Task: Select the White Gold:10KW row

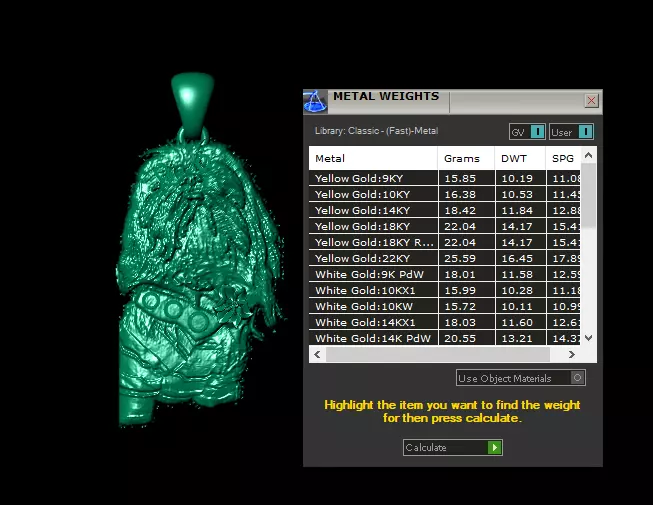Action: [444, 306]
